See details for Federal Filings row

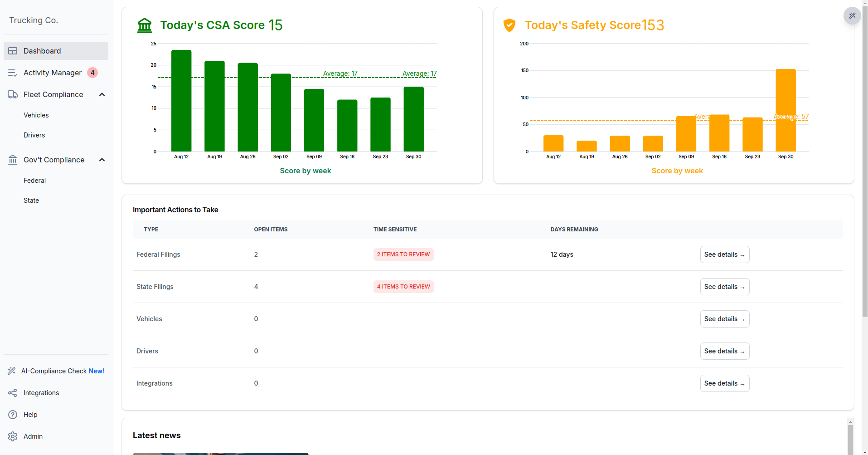coord(725,254)
